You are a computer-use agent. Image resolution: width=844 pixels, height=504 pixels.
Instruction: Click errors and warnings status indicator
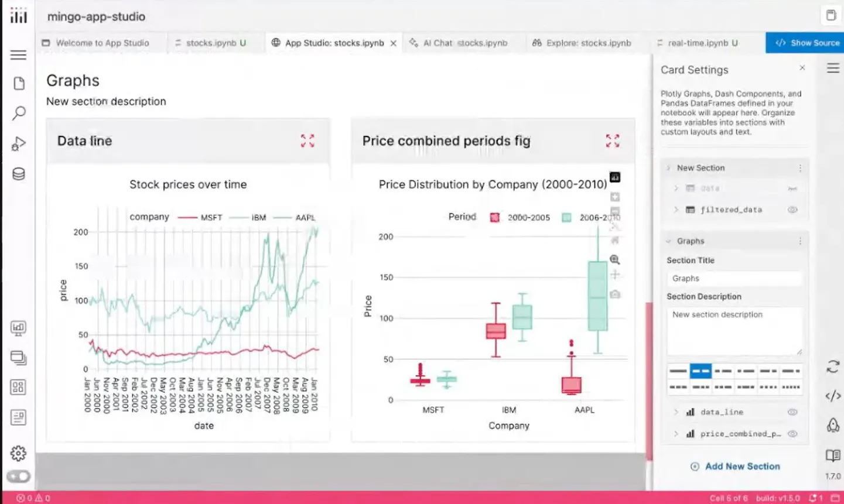(33, 498)
